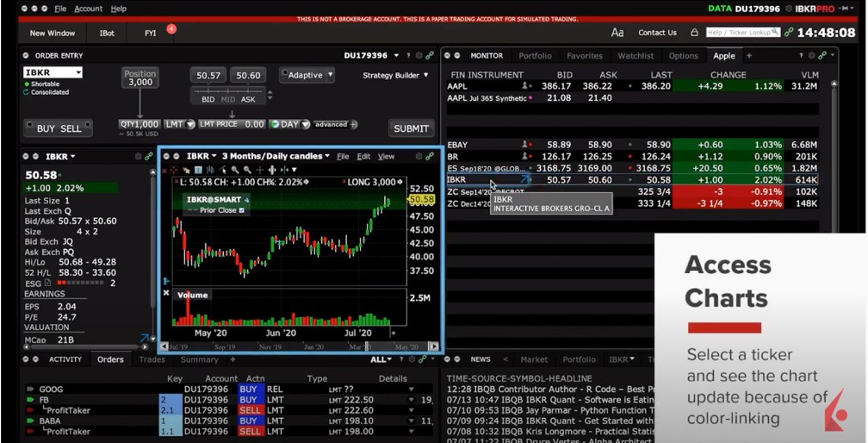Open the Account menu

88,9
